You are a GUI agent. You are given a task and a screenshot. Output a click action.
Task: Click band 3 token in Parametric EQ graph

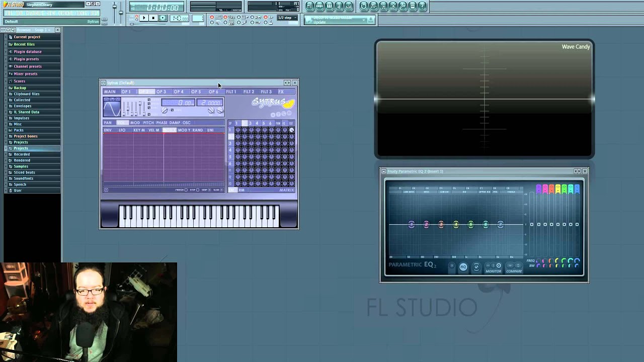441,225
